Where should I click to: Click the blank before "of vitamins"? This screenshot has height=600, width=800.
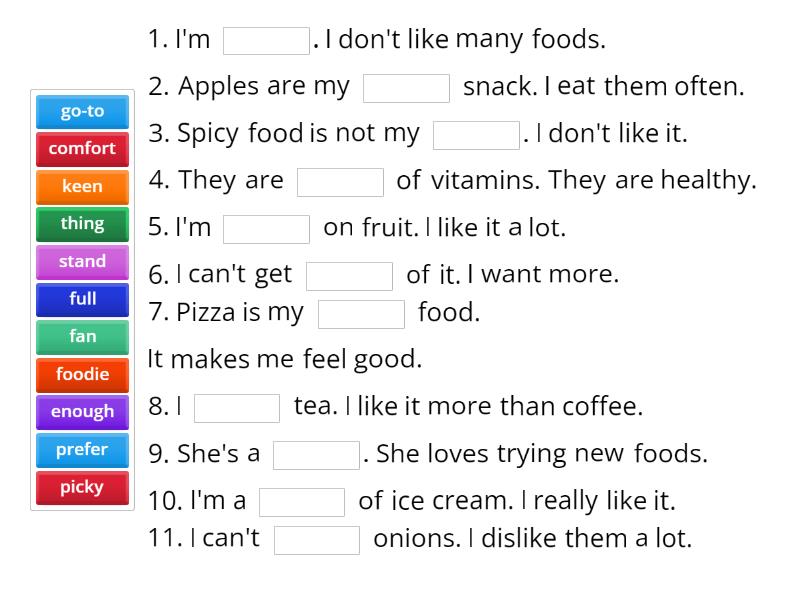[341, 181]
